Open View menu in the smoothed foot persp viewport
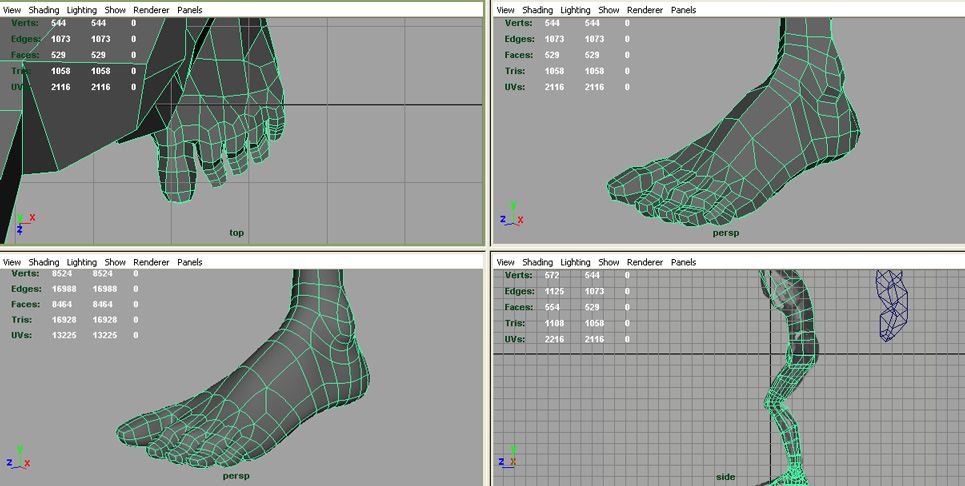This screenshot has width=965, height=486. coord(13,262)
